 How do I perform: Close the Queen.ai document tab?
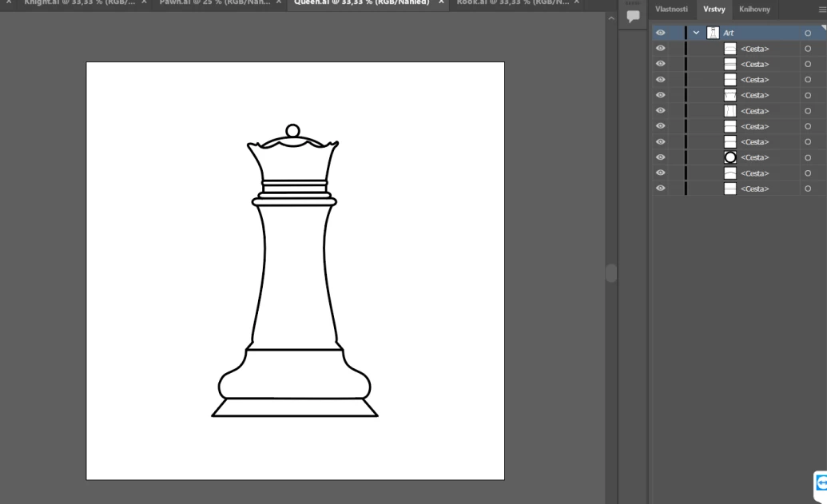click(441, 2)
